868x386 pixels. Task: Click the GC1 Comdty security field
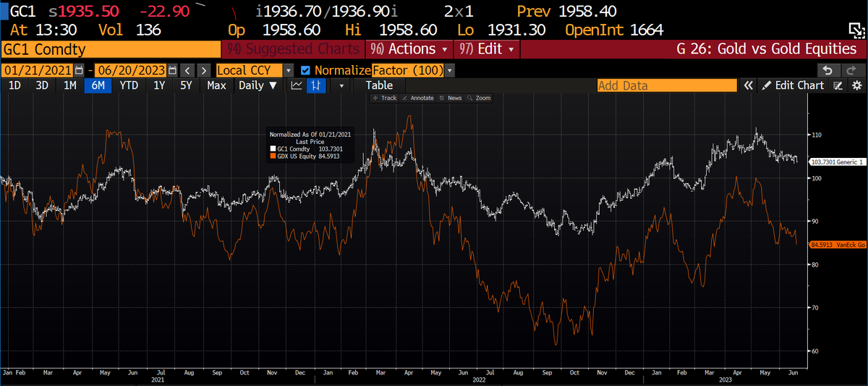111,49
